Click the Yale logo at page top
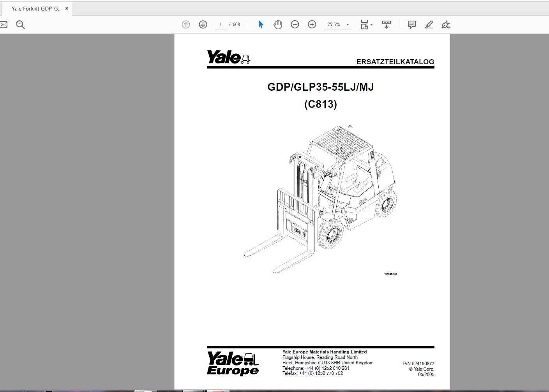 [x=229, y=57]
